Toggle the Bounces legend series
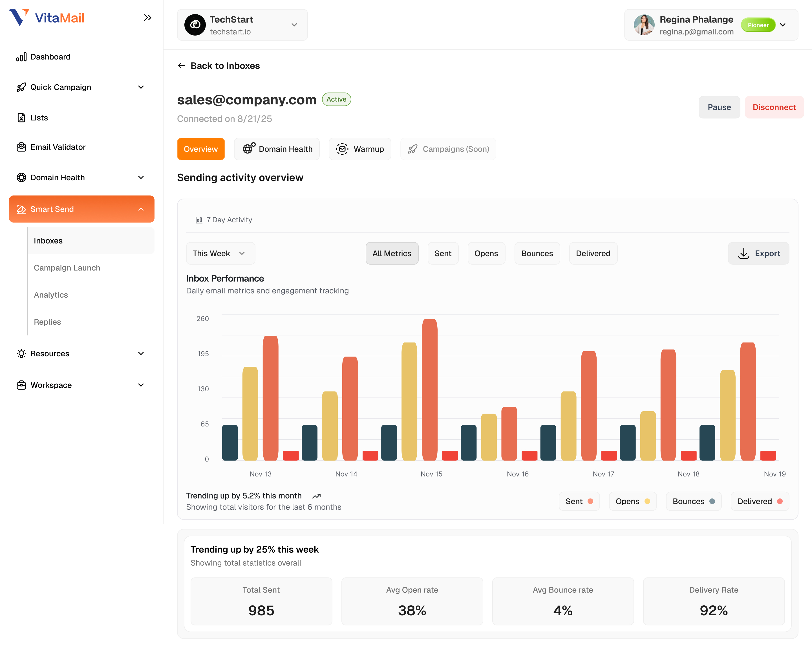 point(694,502)
